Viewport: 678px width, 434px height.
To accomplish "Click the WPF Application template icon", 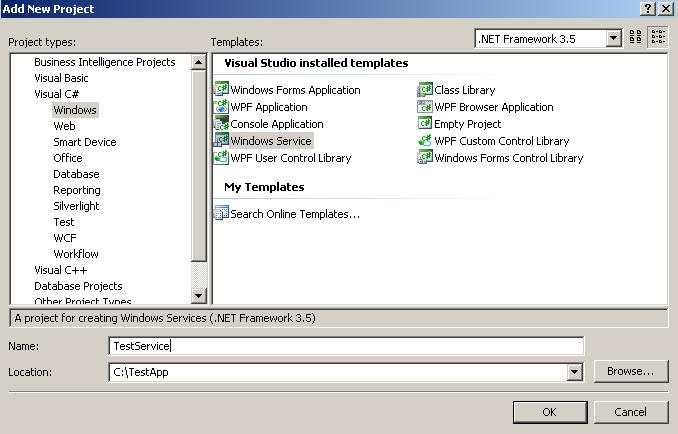I will coord(221,106).
